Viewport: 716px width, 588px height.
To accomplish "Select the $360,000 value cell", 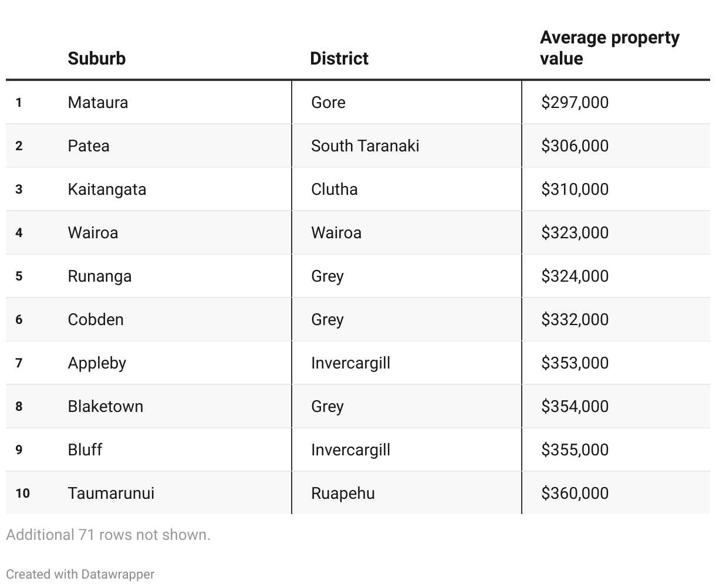I will 575,493.
